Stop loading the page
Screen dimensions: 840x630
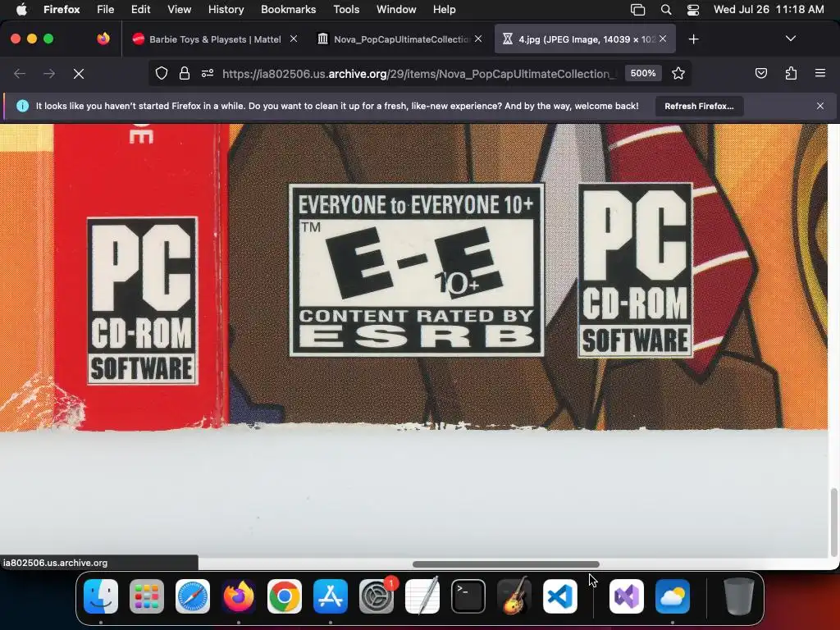(79, 73)
